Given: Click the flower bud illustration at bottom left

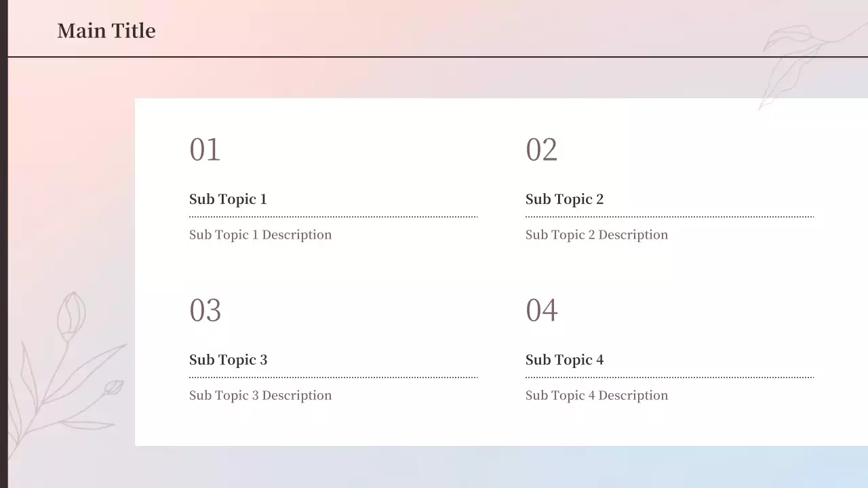Looking at the screenshot, I should coord(71,317).
